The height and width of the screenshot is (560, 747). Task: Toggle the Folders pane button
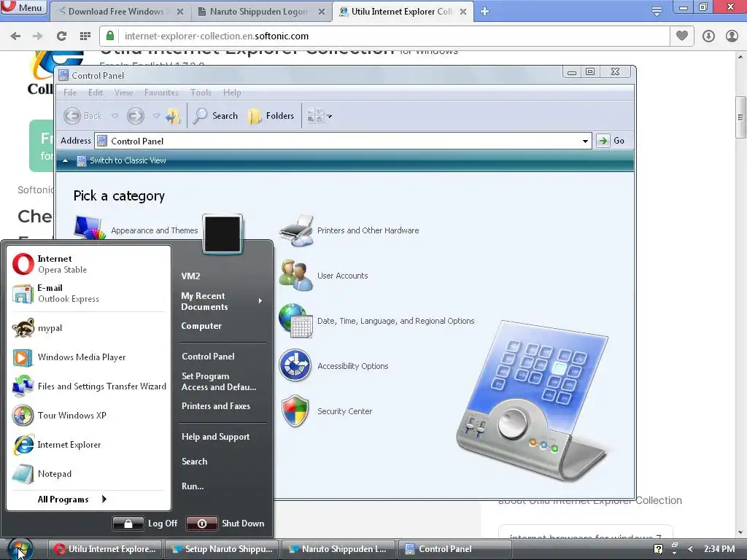click(x=271, y=116)
